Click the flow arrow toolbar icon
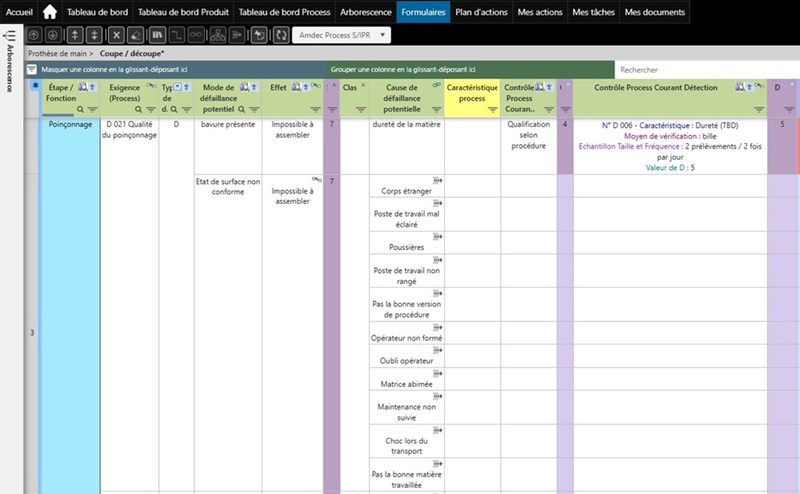Screen dimensions: 800x494 click(237, 35)
